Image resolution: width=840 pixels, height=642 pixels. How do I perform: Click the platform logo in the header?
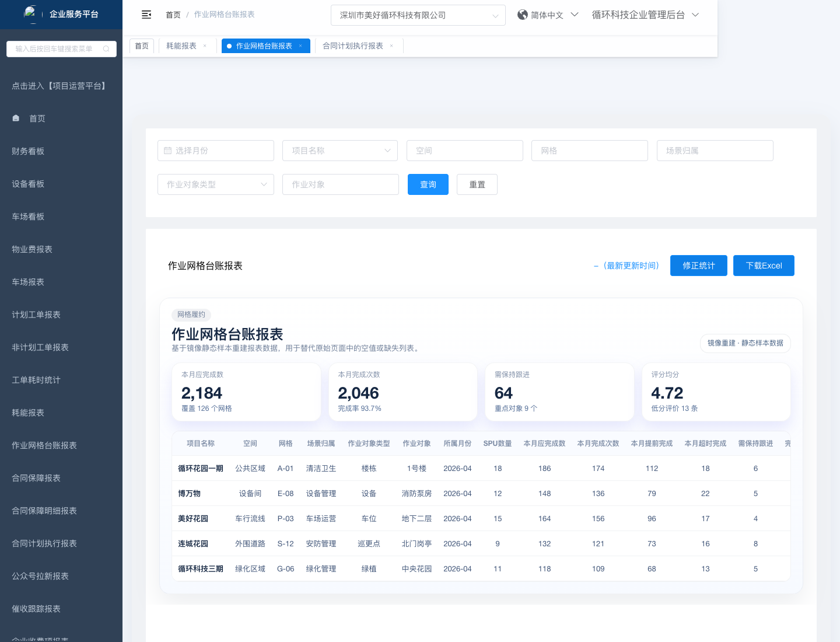coord(32,14)
